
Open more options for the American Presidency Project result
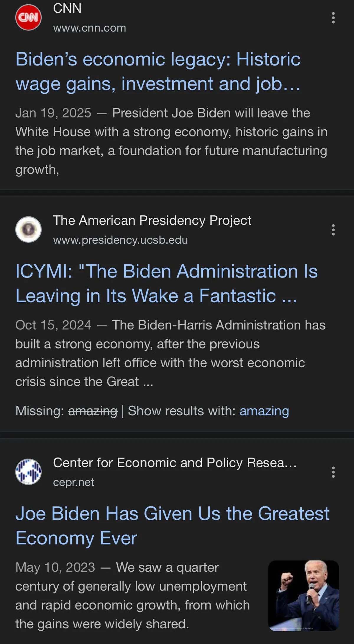click(x=333, y=230)
